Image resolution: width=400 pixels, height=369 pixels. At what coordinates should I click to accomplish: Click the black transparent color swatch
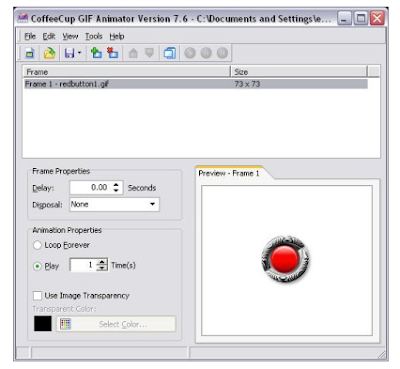point(43,323)
